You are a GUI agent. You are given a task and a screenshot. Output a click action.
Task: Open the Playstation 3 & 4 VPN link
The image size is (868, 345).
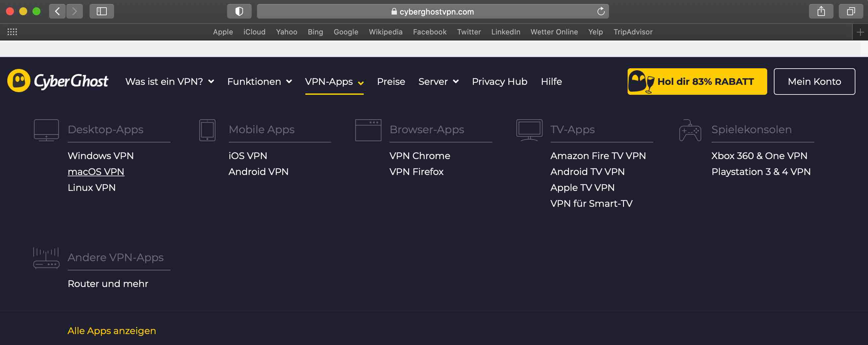point(761,171)
